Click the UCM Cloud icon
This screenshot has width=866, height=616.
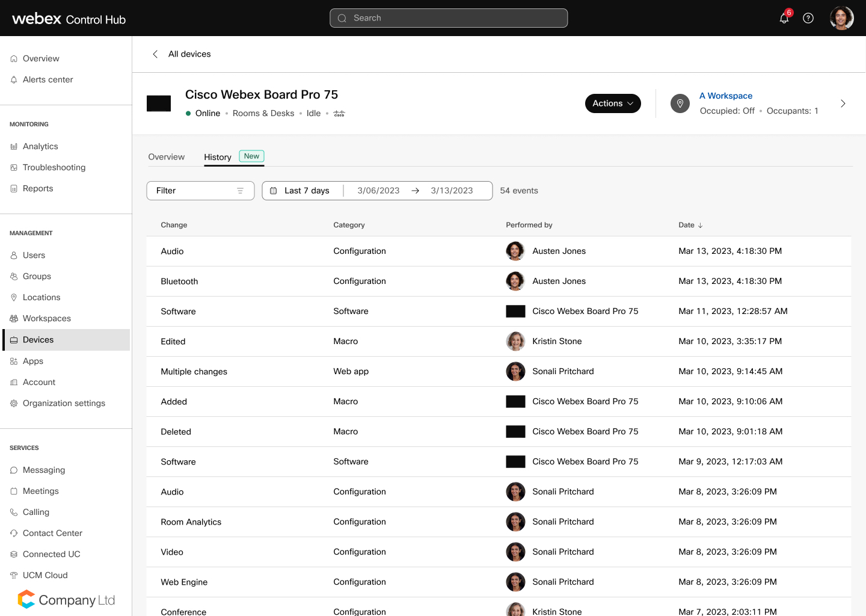(14, 575)
